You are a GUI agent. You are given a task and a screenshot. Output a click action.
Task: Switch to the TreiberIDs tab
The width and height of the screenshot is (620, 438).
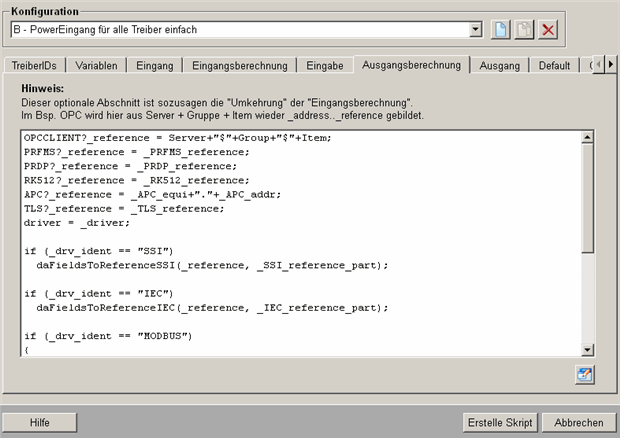(35, 66)
